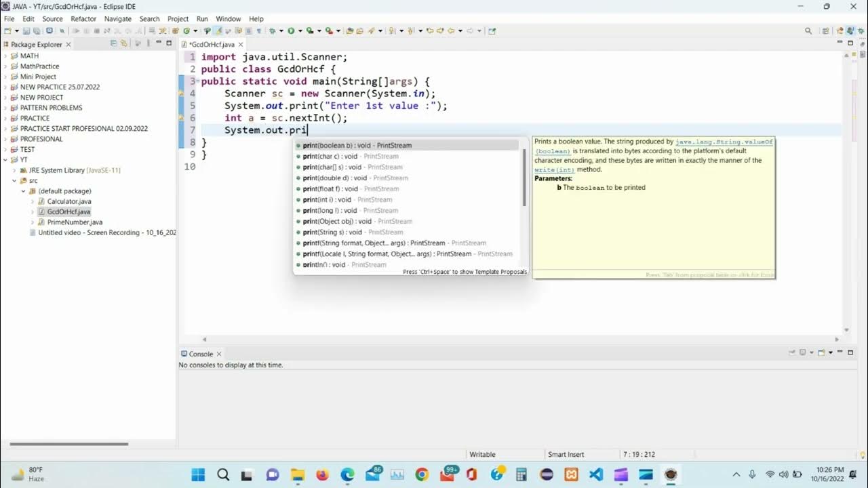Image resolution: width=868 pixels, height=488 pixels.
Task: Click the Save toolbar icon
Action: (x=26, y=30)
